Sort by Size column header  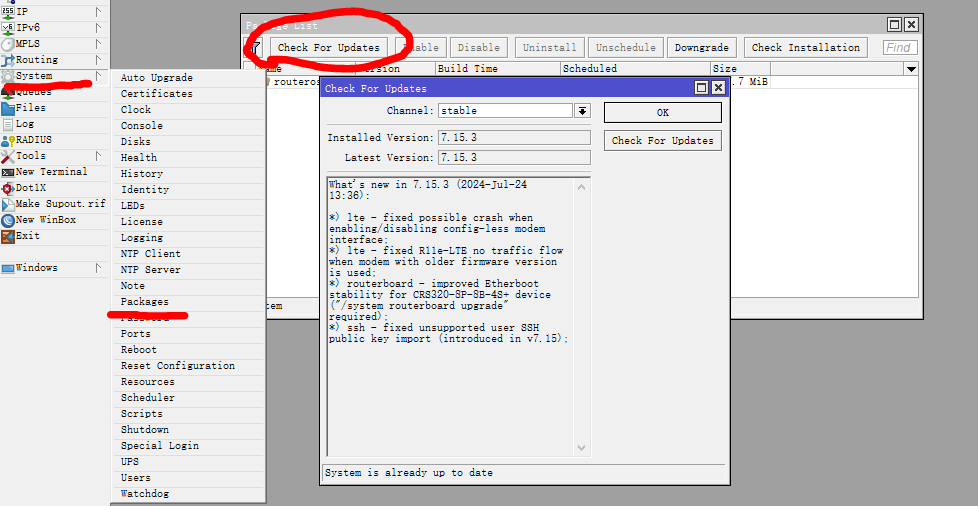click(740, 69)
